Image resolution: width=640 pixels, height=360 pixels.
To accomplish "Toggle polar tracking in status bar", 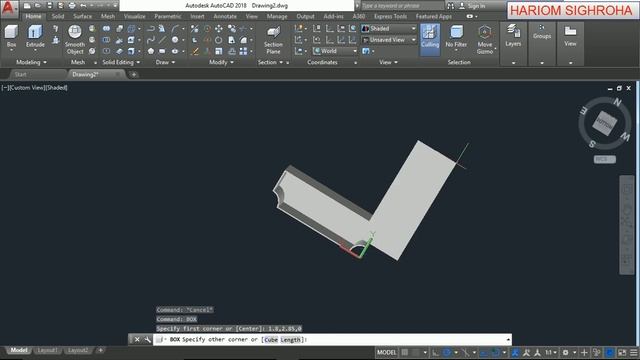I will pos(447,352).
